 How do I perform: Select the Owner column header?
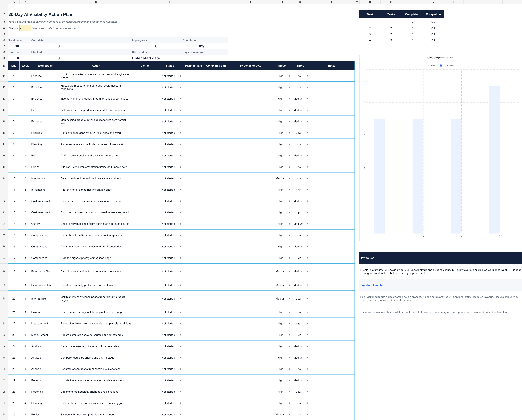[x=145, y=66]
